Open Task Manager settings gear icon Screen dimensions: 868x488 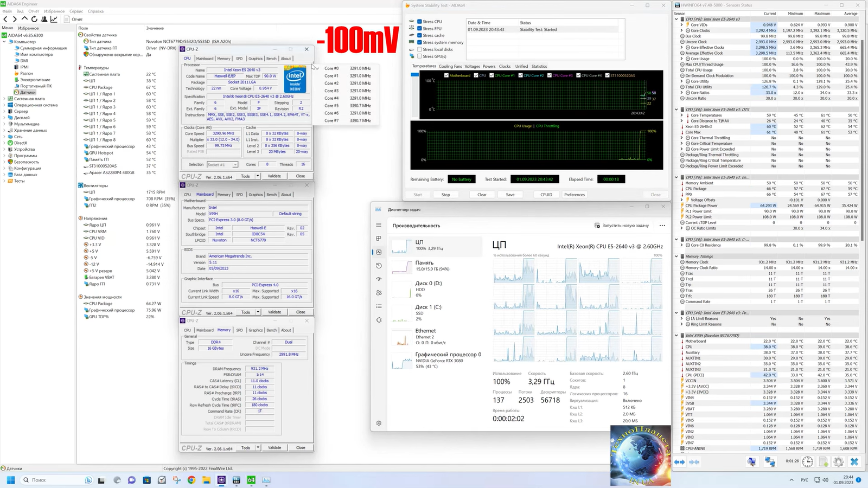(x=379, y=423)
